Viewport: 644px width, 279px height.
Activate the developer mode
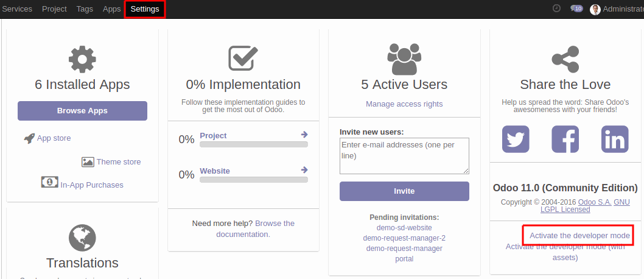[579, 236]
